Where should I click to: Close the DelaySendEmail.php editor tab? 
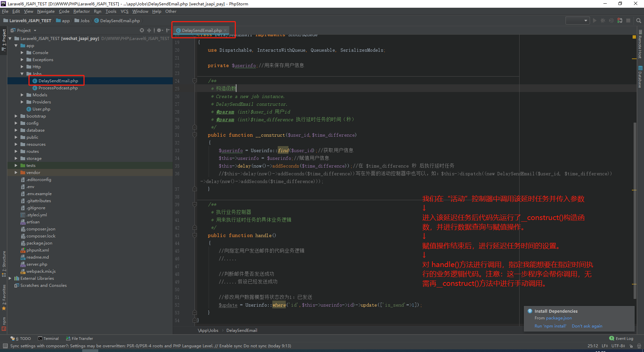point(225,31)
